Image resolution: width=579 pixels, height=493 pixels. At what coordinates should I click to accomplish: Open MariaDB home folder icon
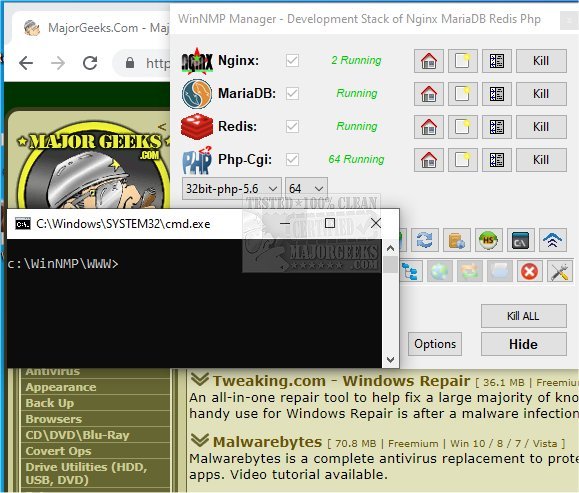pos(428,94)
